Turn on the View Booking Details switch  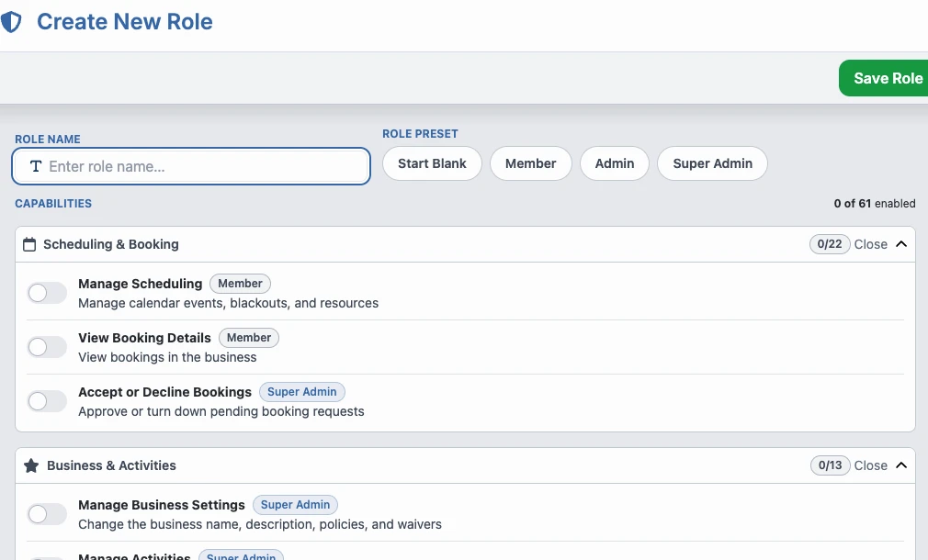click(x=48, y=347)
